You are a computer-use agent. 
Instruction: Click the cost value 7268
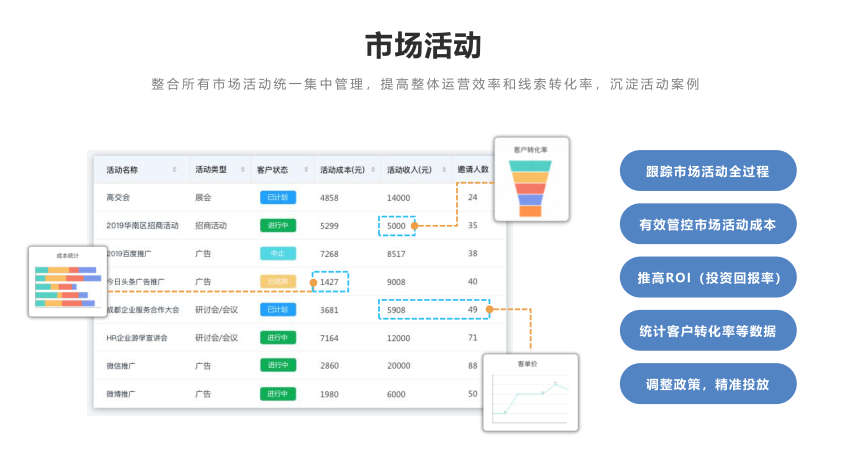pyautogui.click(x=330, y=254)
